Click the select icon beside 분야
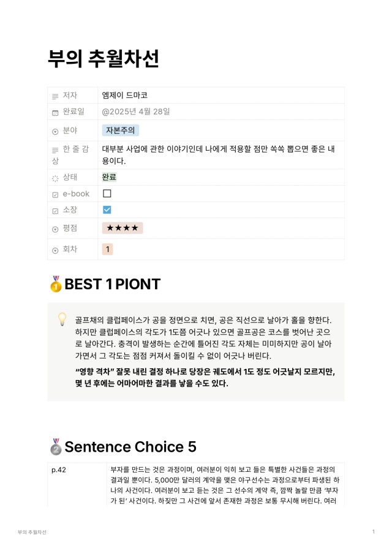The height and width of the screenshot is (554, 392). (55, 131)
